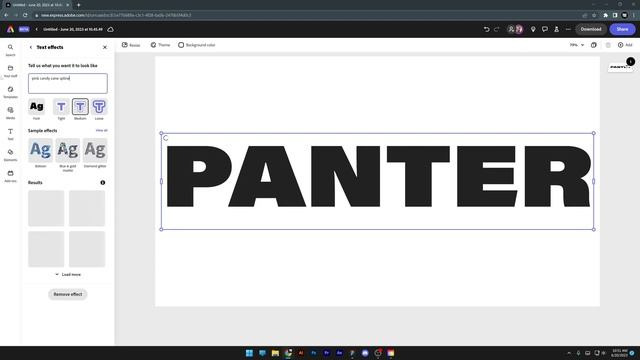Open Adobe Premiere Pro from the taskbar
Image resolution: width=640 pixels, height=360 pixels.
point(326,353)
